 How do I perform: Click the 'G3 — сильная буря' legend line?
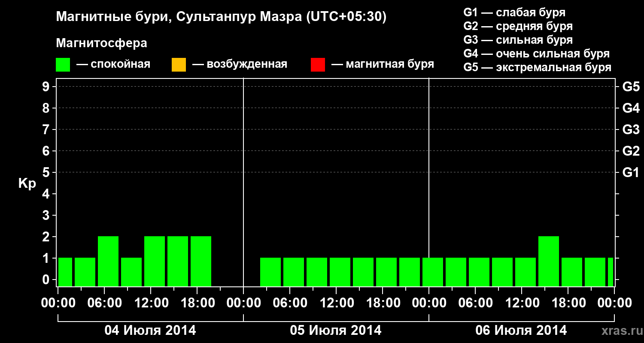point(518,40)
